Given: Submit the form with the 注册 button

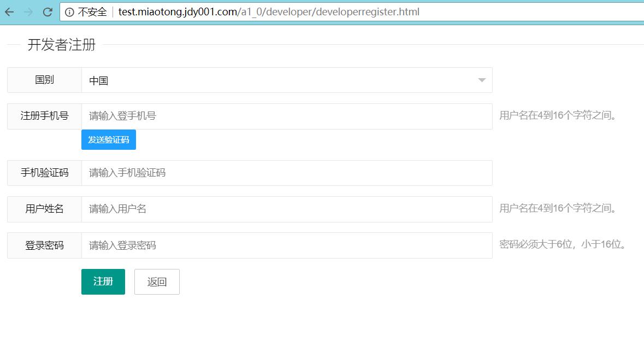Looking at the screenshot, I should pyautogui.click(x=103, y=282).
